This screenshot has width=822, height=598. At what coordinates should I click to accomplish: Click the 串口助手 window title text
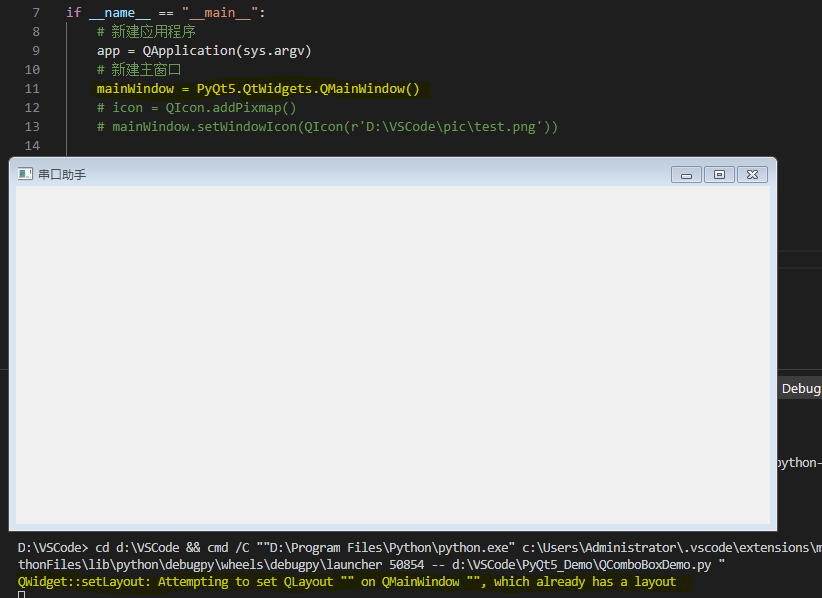[x=62, y=175]
